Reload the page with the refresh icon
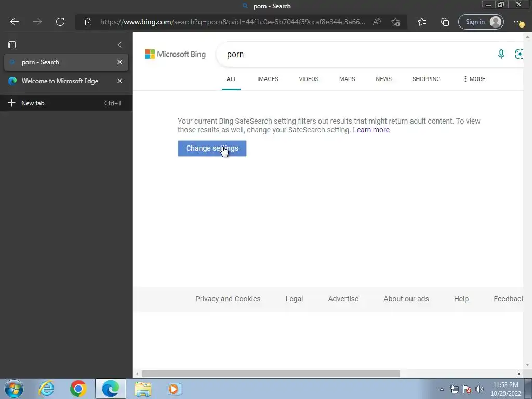 point(60,22)
